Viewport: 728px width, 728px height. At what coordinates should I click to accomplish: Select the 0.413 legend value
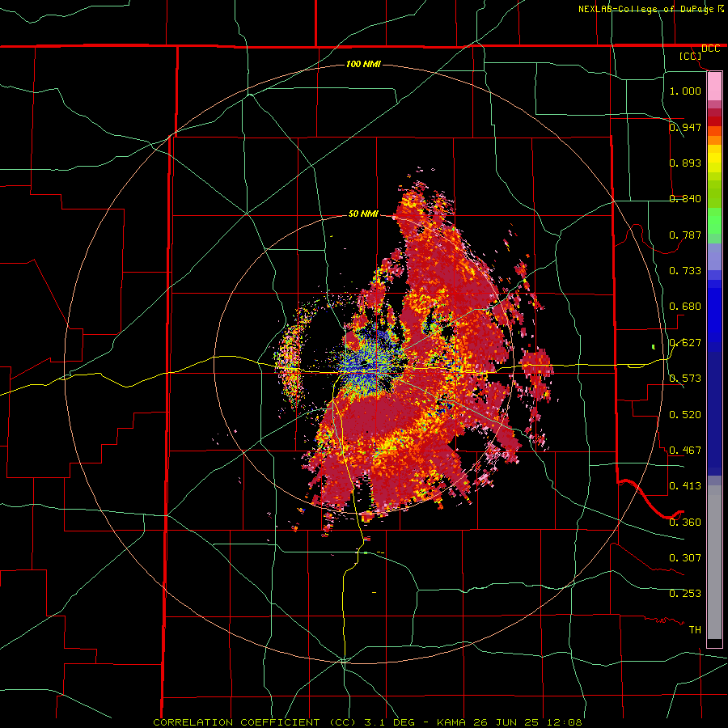pyautogui.click(x=685, y=485)
